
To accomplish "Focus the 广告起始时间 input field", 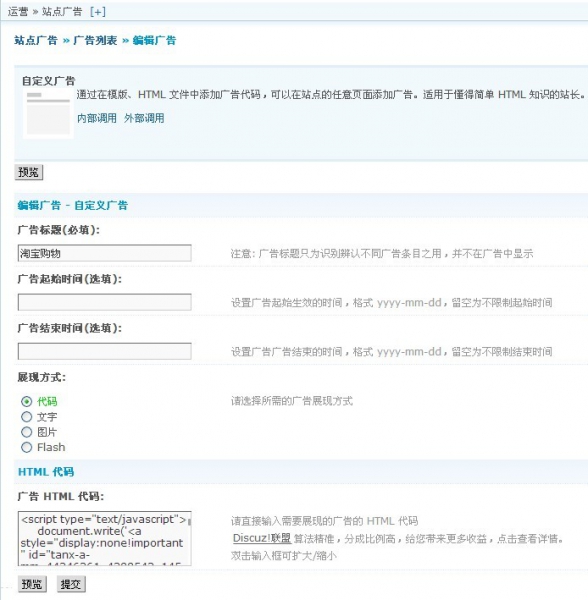I will (104, 302).
